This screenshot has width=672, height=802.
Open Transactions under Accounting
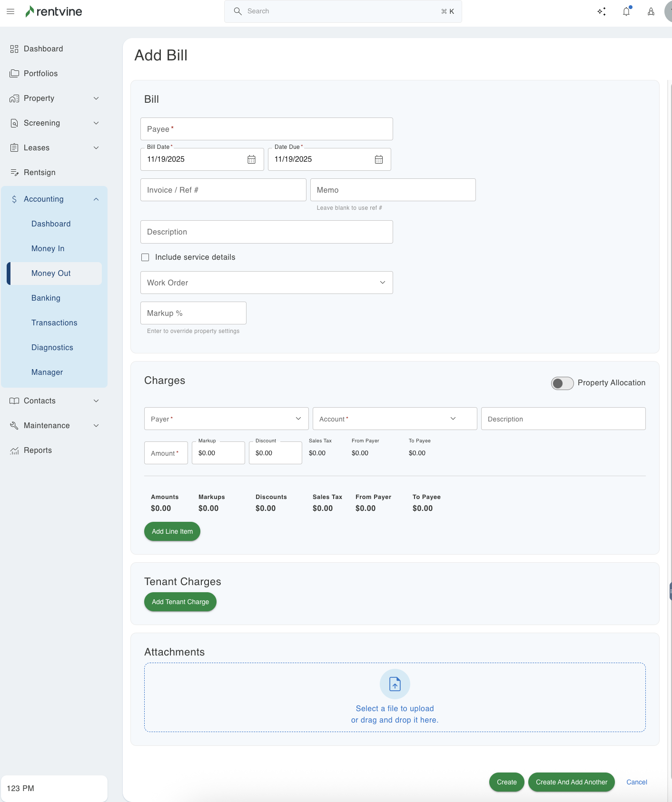54,323
